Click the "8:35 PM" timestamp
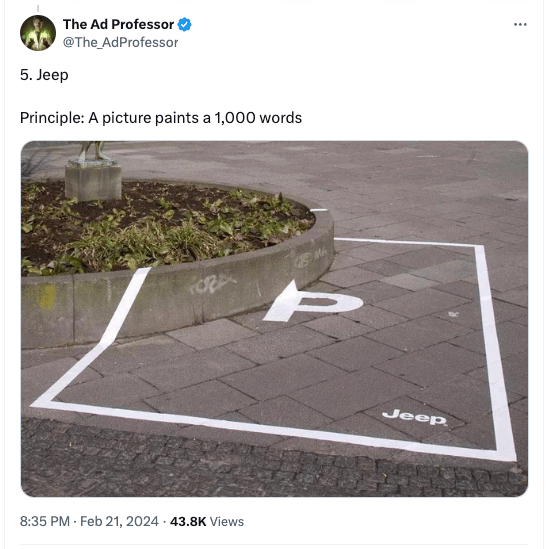This screenshot has height=549, width=548. (x=45, y=521)
